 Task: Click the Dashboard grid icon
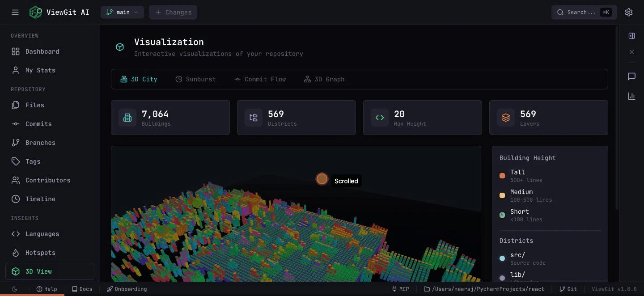(16, 51)
